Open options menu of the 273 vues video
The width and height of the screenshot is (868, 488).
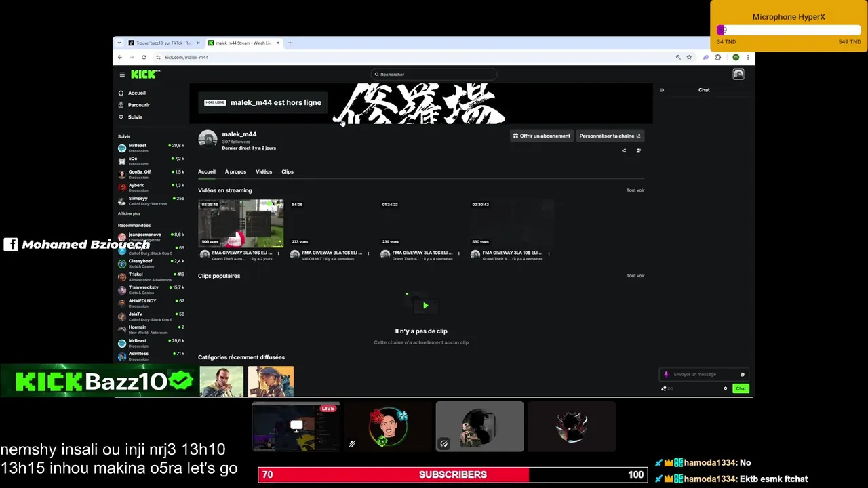coord(368,253)
